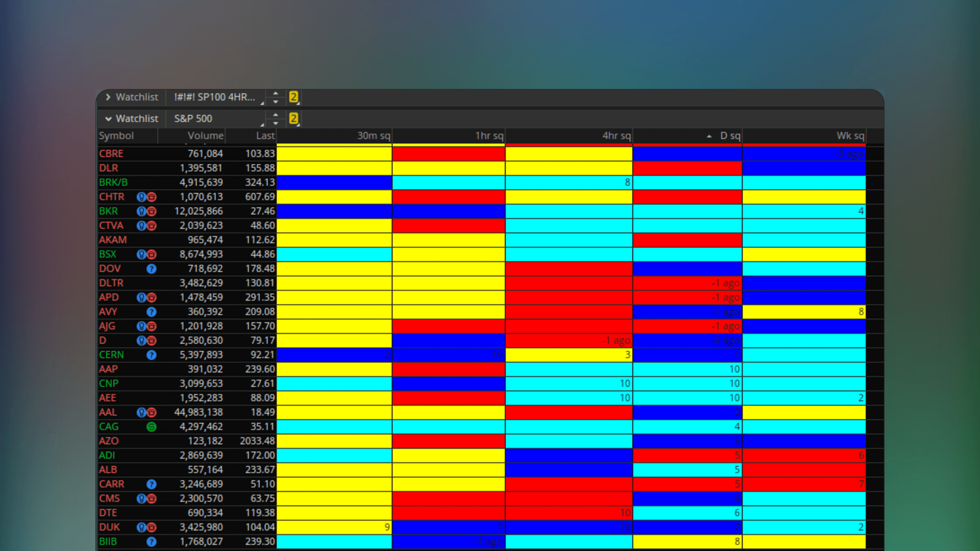The height and width of the screenshot is (551, 980).
Task: Click the green dividend icon beside CAG
Action: click(151, 427)
